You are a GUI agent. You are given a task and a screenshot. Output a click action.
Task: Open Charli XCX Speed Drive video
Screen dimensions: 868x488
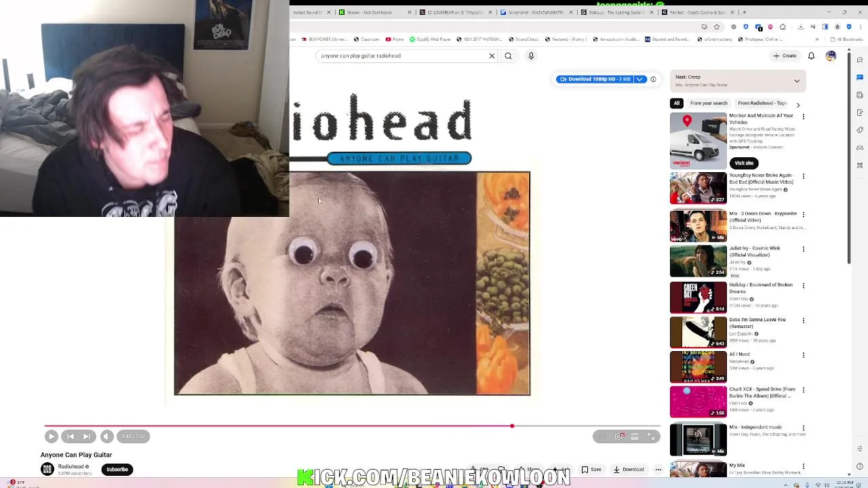coord(698,402)
